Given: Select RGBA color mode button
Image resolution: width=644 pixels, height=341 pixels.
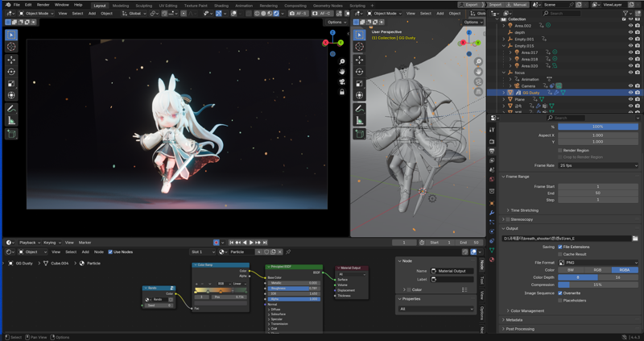Looking at the screenshot, I should 625,270.
